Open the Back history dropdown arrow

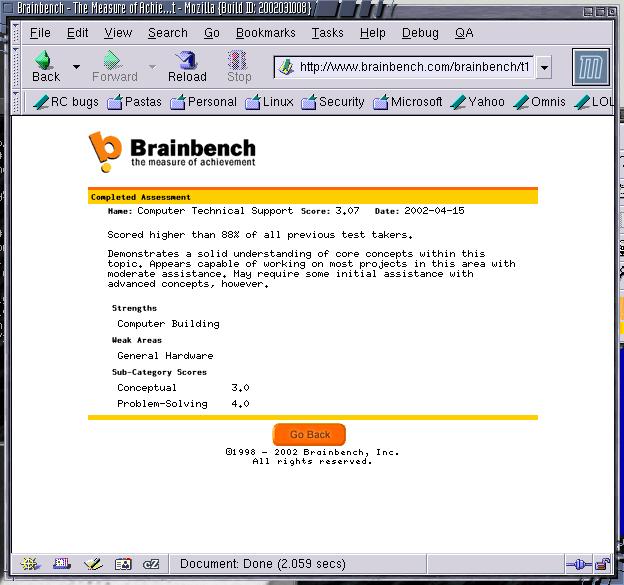tap(76, 66)
